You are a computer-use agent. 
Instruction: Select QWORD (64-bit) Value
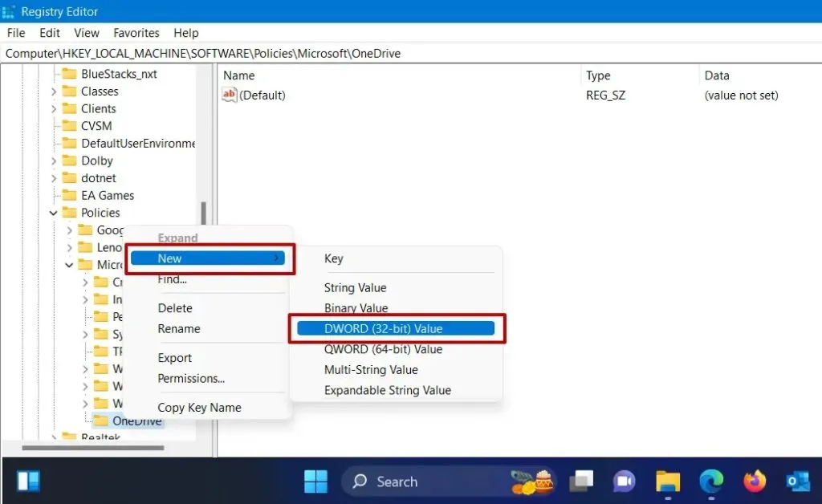383,349
